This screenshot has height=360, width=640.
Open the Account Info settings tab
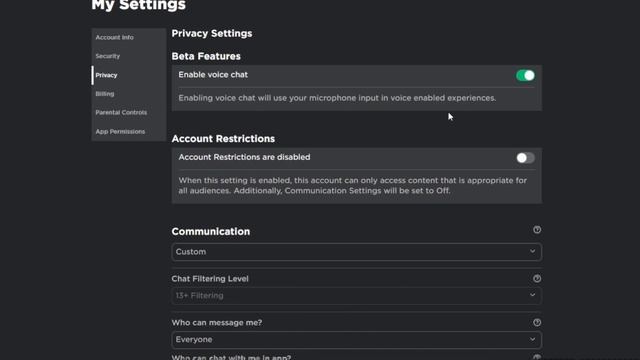point(129,37)
